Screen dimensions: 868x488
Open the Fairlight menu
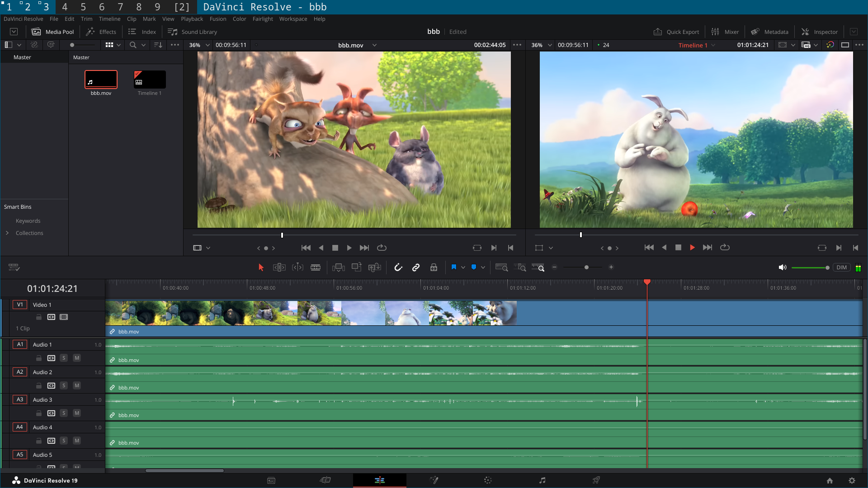point(263,19)
